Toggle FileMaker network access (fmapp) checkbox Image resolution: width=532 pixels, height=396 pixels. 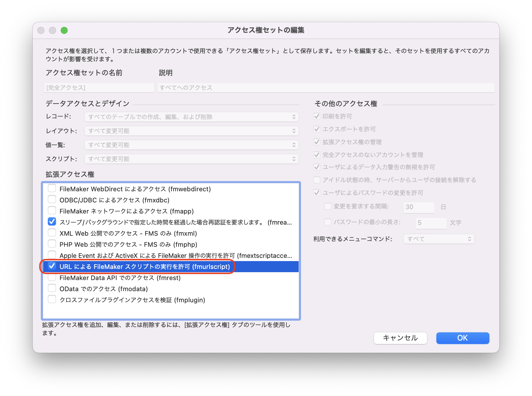(x=52, y=211)
